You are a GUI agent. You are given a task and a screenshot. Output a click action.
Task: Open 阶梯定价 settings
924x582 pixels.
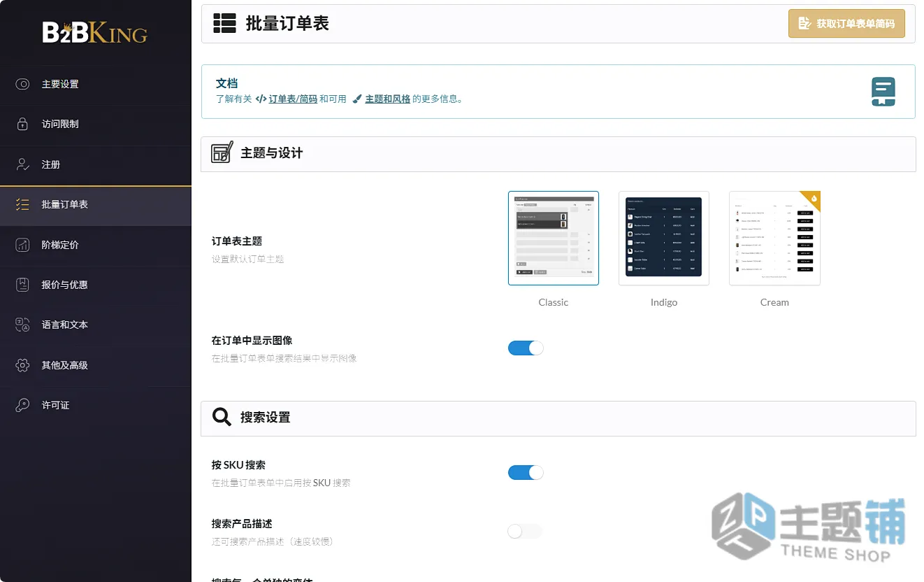coord(96,245)
